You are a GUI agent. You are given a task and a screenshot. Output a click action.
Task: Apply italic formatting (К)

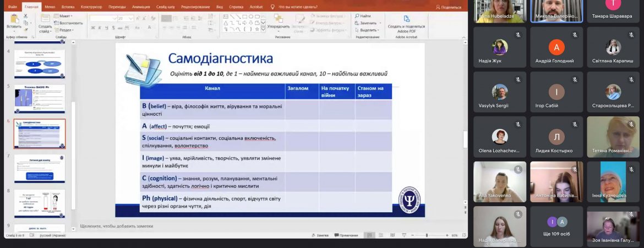pos(100,28)
